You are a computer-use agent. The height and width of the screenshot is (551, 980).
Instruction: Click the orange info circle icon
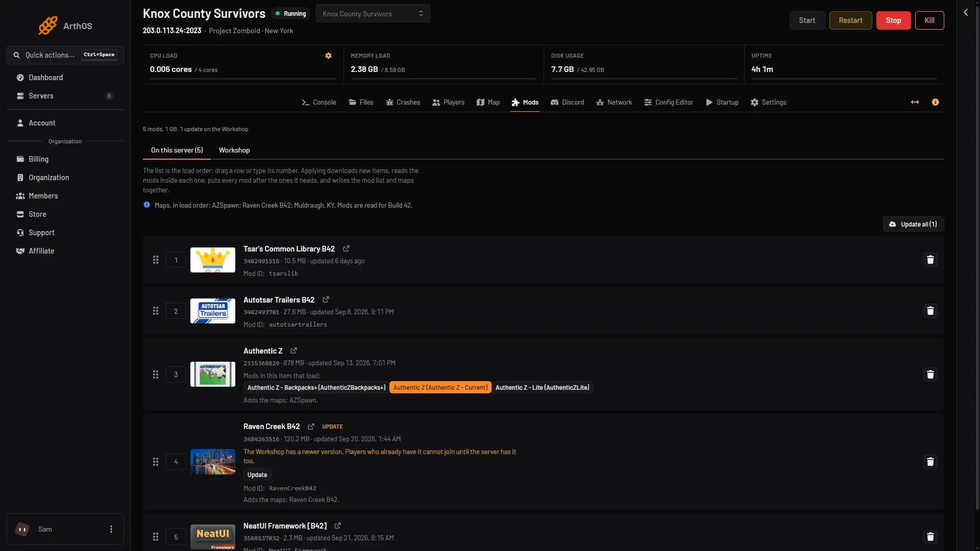coord(936,102)
